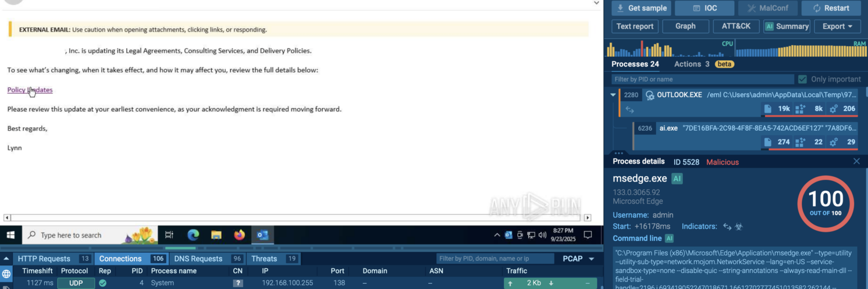This screenshot has height=289, width=868.
Task: Show hidden system tray icons
Action: pyautogui.click(x=496, y=235)
